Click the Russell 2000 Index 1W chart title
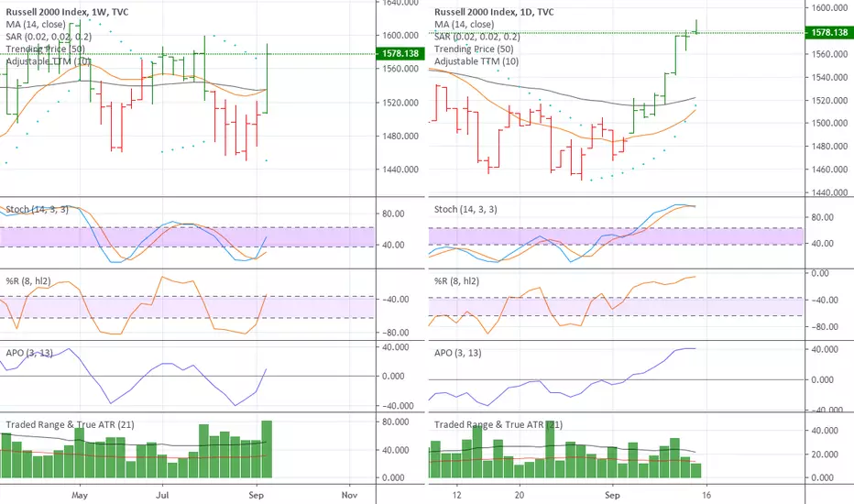854x504 pixels. coord(67,12)
